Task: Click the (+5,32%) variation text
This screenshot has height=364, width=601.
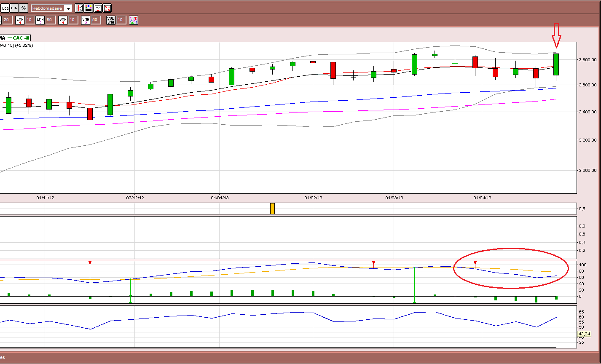Action: point(24,45)
